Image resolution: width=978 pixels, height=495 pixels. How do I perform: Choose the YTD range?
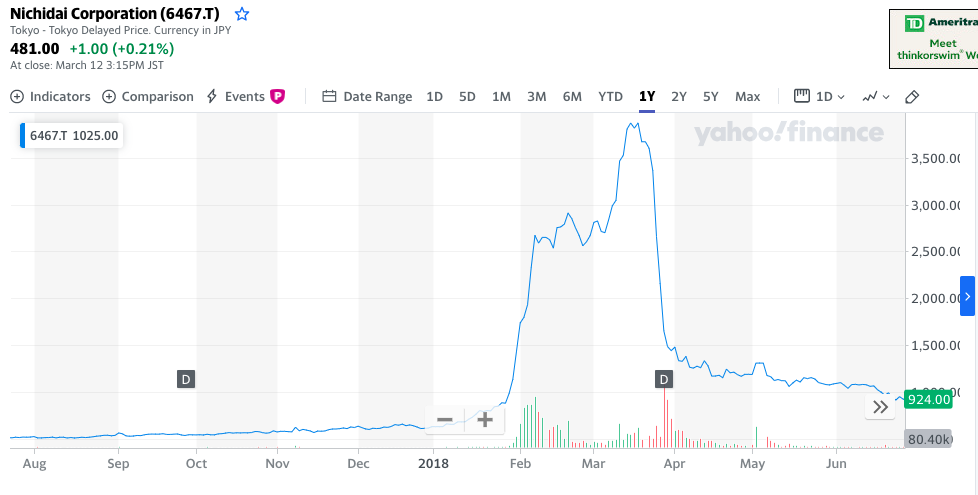point(610,97)
